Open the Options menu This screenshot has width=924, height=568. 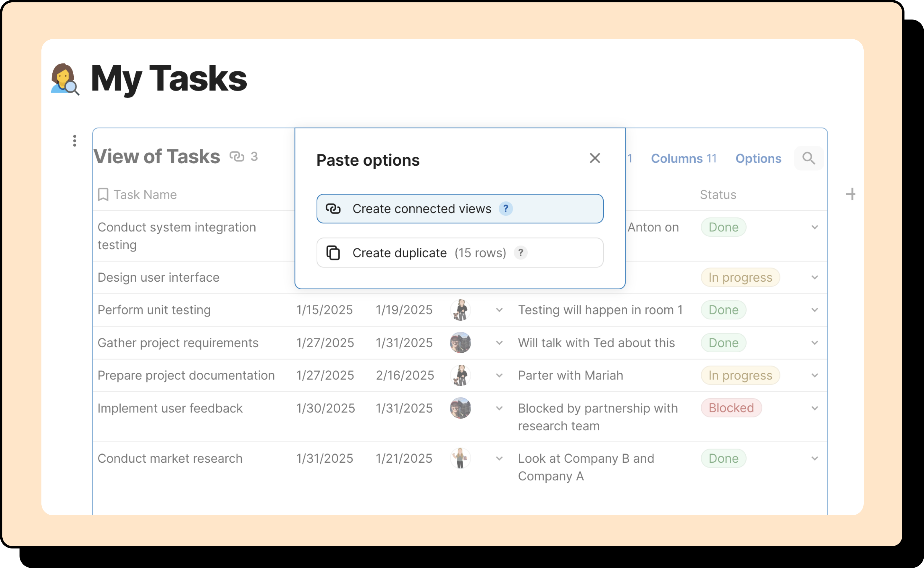click(x=758, y=159)
